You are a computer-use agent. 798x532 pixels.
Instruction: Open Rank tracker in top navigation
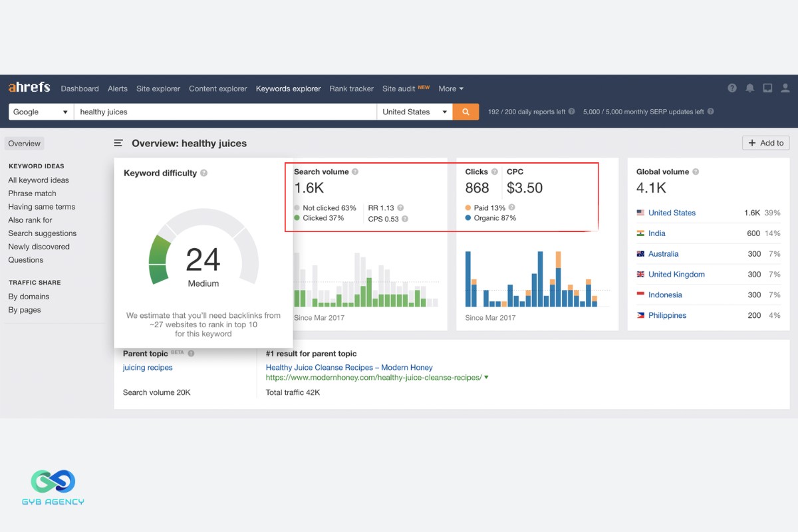point(352,88)
